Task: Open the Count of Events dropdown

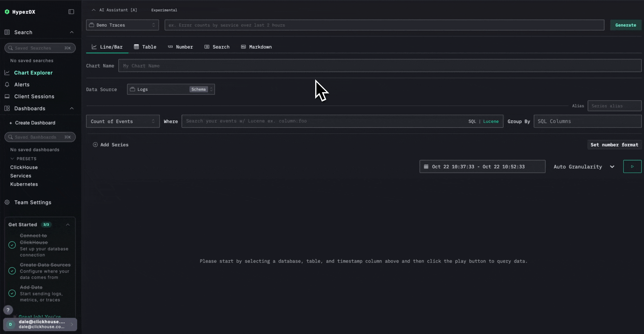Action: pos(123,121)
